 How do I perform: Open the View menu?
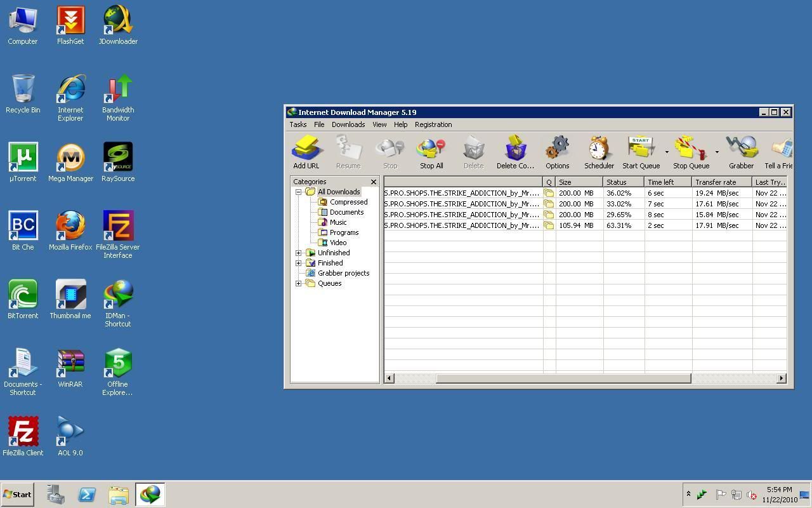click(379, 124)
